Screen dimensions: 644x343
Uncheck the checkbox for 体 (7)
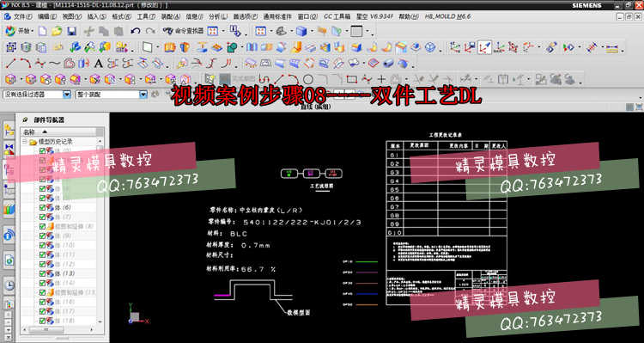(x=42, y=217)
